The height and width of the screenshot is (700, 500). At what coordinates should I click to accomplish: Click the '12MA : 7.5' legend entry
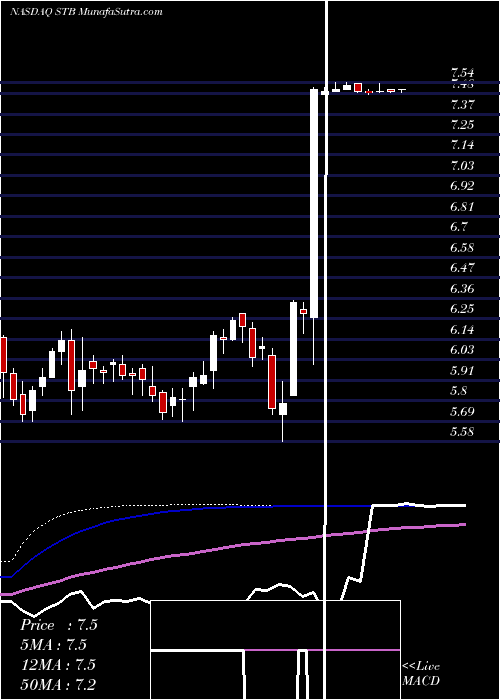point(58,664)
